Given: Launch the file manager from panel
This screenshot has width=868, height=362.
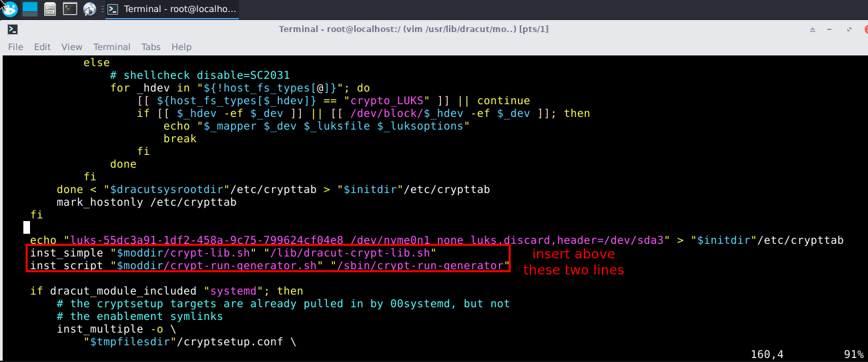Looking at the screenshot, I should (x=50, y=9).
